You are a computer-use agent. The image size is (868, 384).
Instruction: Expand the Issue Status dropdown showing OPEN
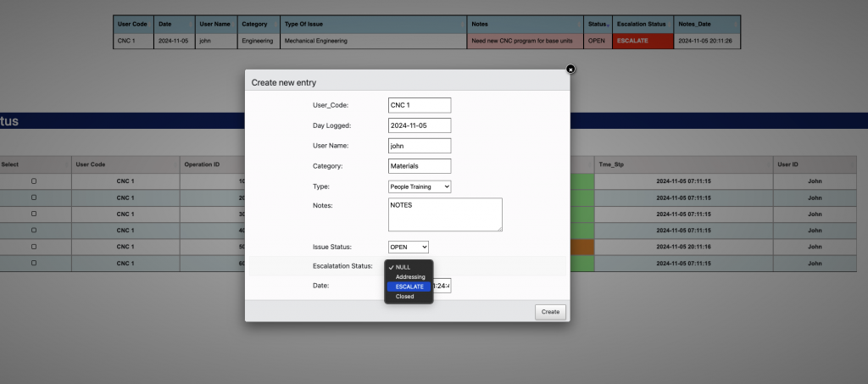coord(409,247)
